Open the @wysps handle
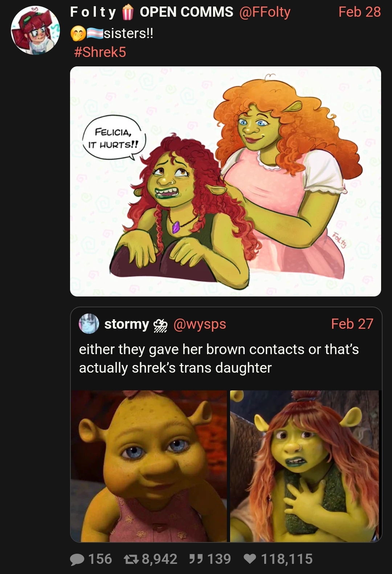392x574 pixels. [200, 324]
